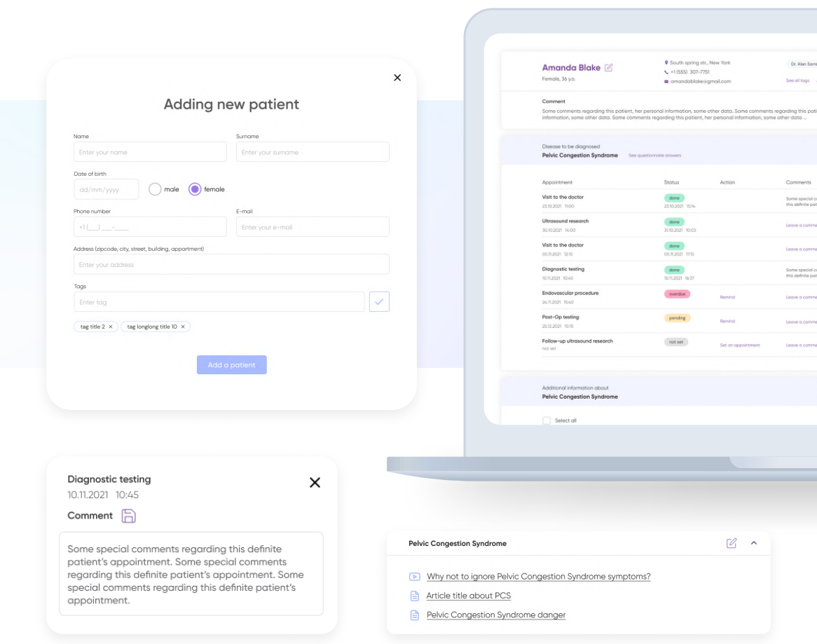Viewport: 817px width, 644px height.
Task: Open the Date of birth field
Action: pyautogui.click(x=106, y=189)
